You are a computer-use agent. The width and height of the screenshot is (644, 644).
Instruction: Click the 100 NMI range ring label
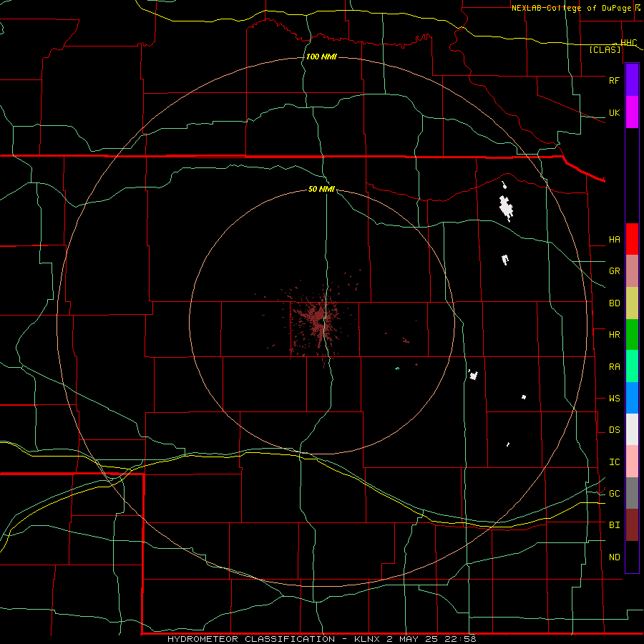[x=321, y=57]
